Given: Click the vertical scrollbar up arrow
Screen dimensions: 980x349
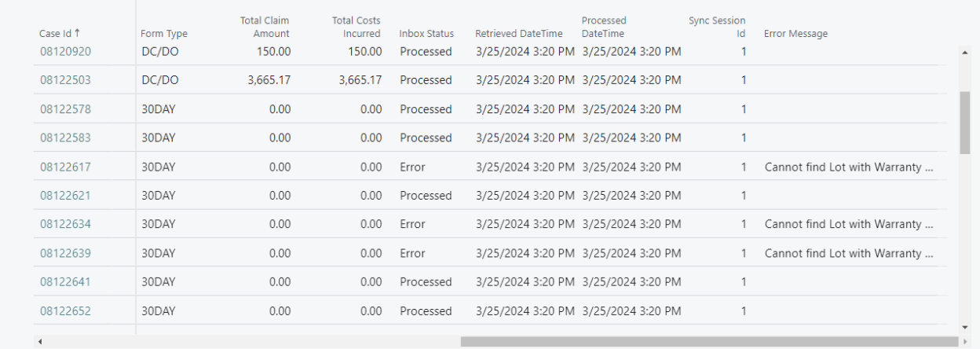Looking at the screenshot, I should pos(965,52).
